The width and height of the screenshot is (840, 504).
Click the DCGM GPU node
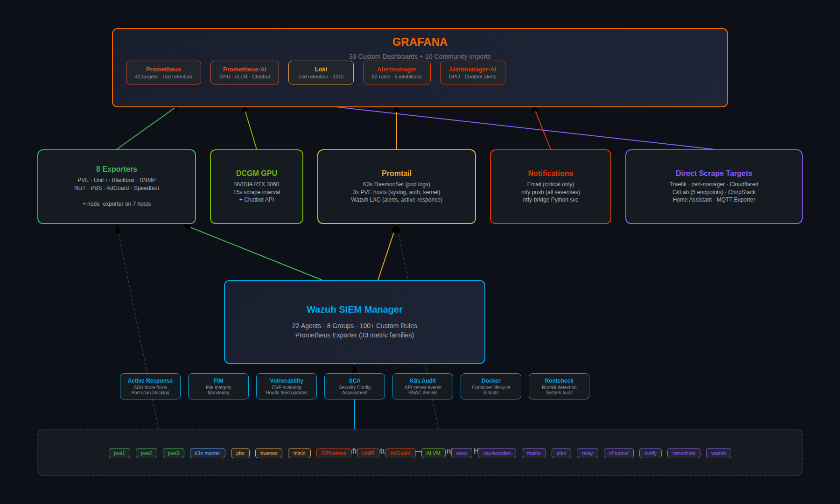(257, 187)
